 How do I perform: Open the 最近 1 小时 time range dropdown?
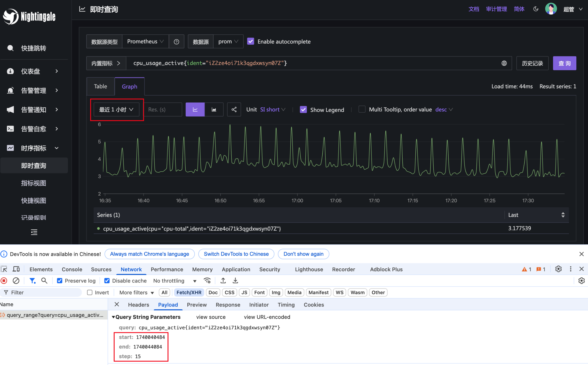pos(116,110)
